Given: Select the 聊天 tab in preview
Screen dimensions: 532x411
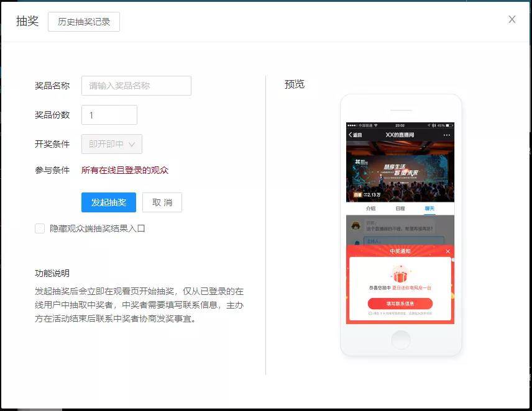Looking at the screenshot, I should 429,209.
